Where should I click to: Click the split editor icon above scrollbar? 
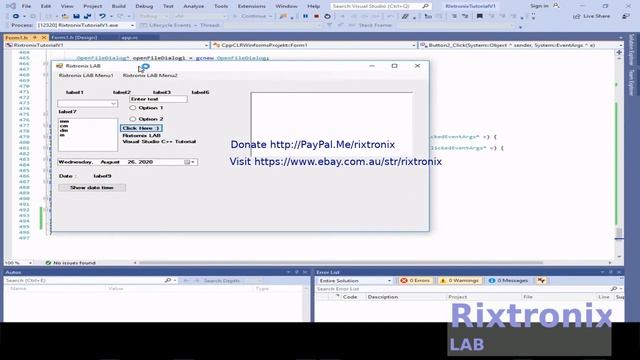[619, 52]
